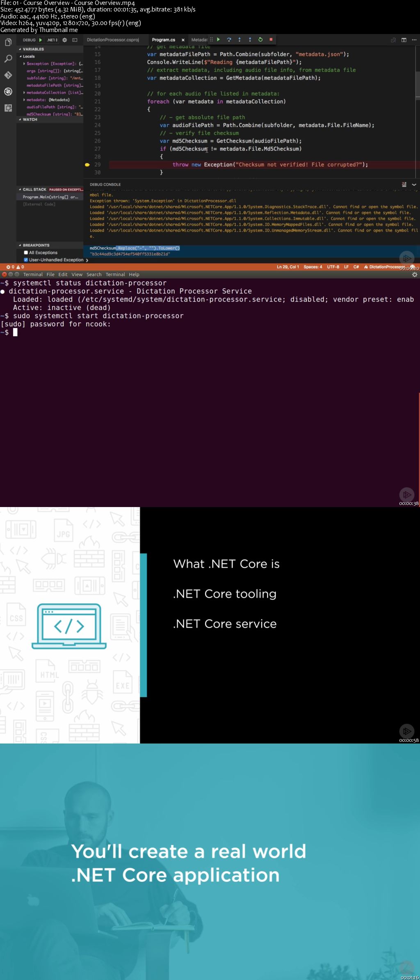Open the Debug view in the activity bar

(x=8, y=92)
